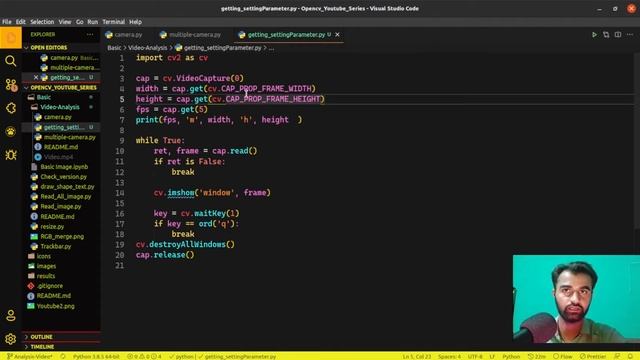
Task: Open editor More Actions ellipsis menu
Action: 630,35
